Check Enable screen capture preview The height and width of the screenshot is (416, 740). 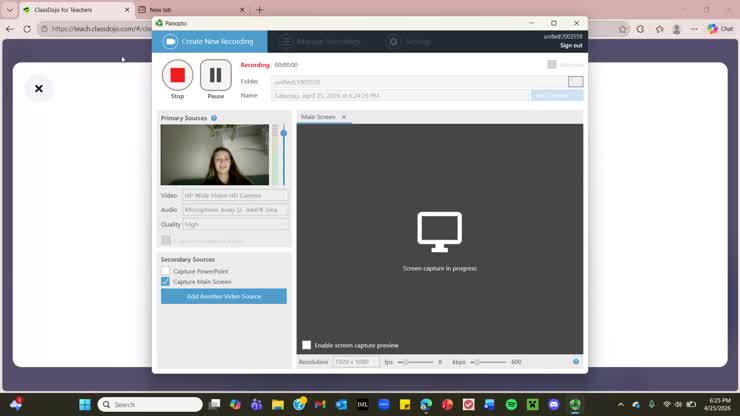306,345
